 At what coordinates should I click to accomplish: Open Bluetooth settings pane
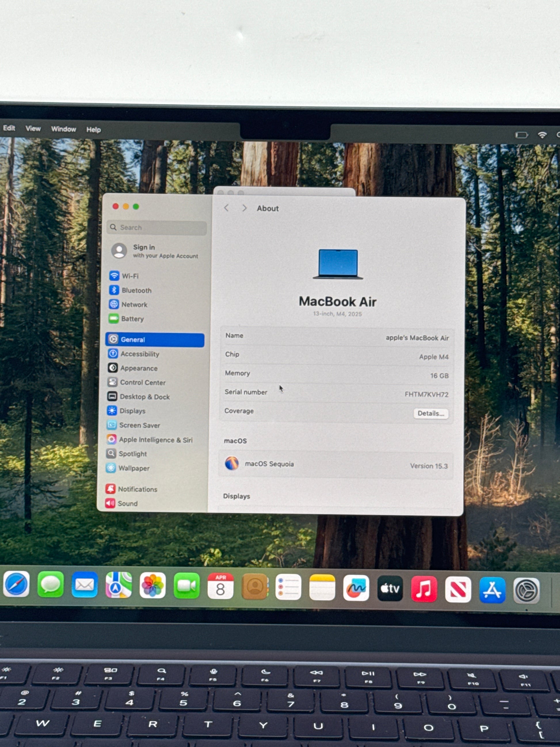[x=136, y=290]
